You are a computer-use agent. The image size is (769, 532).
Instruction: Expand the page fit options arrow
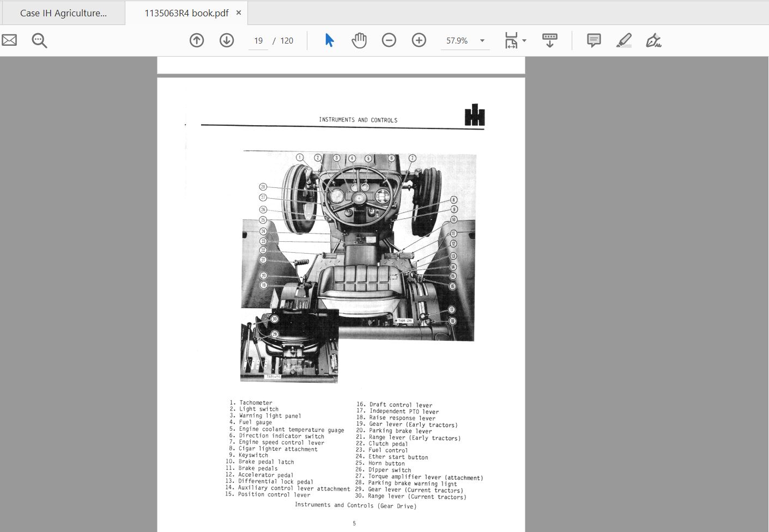pos(524,41)
